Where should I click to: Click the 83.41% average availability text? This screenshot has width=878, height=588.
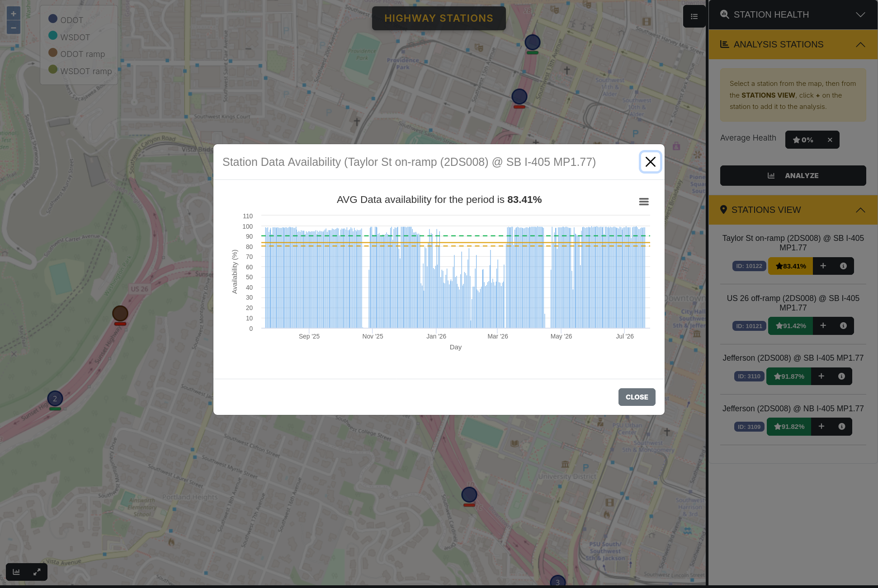524,200
